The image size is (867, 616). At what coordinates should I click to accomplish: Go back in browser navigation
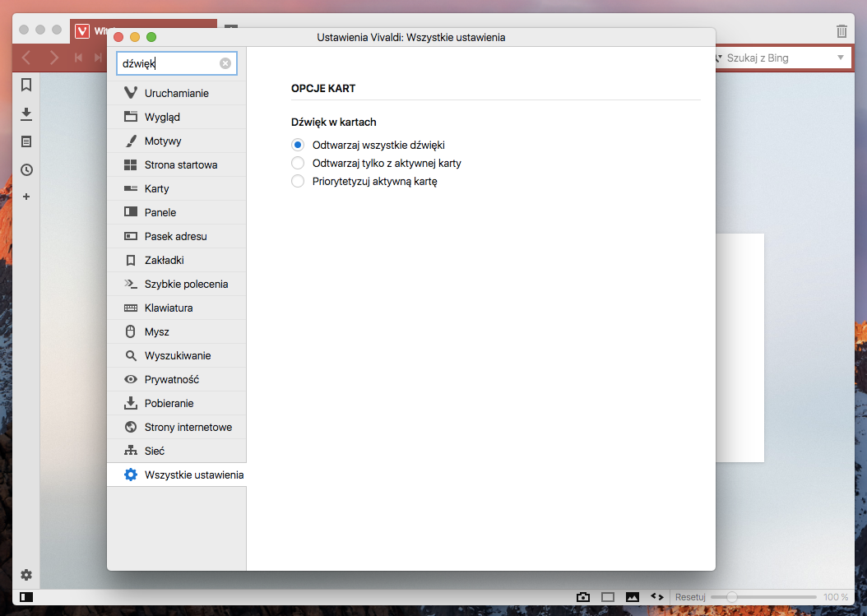pos(26,57)
